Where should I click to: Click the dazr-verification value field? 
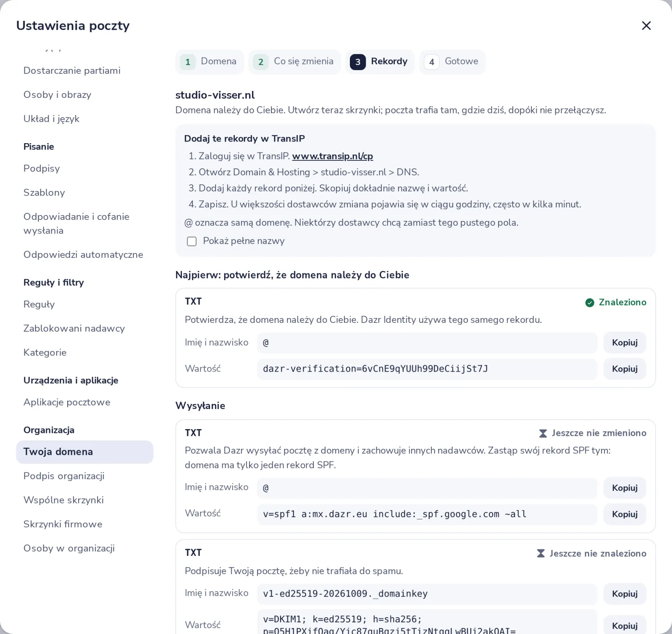tap(427, 369)
